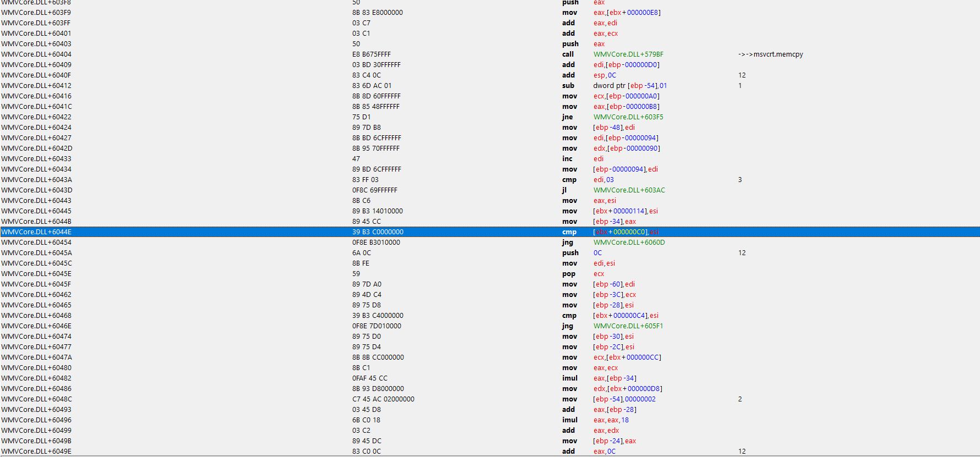
Task: Click the operand eax,edi of the add instruction
Action: (605, 23)
